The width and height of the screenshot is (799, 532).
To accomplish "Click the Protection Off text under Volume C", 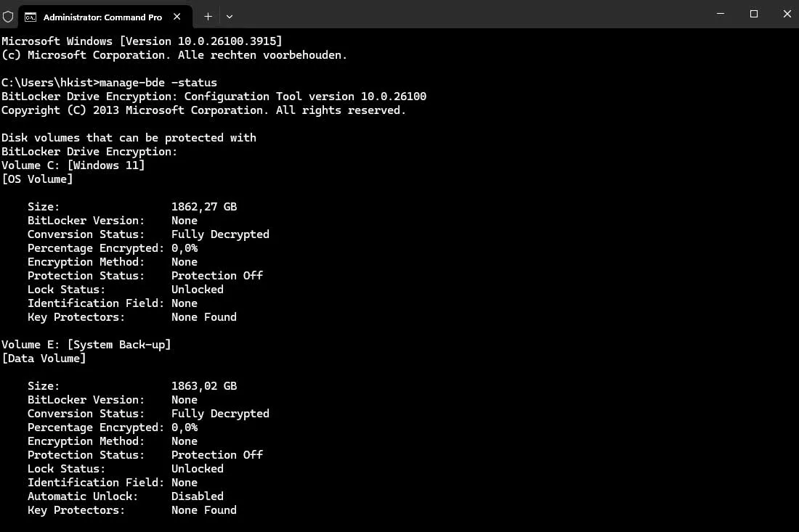I will click(216, 275).
